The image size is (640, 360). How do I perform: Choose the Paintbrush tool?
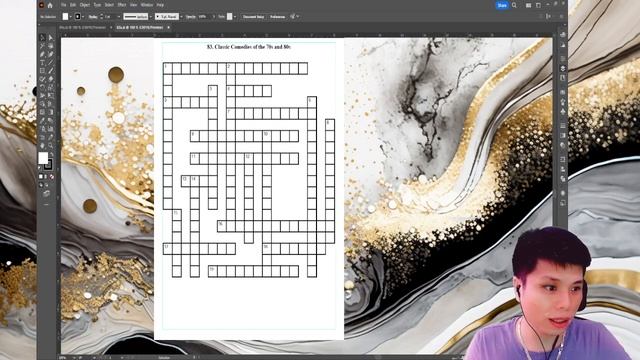51,71
